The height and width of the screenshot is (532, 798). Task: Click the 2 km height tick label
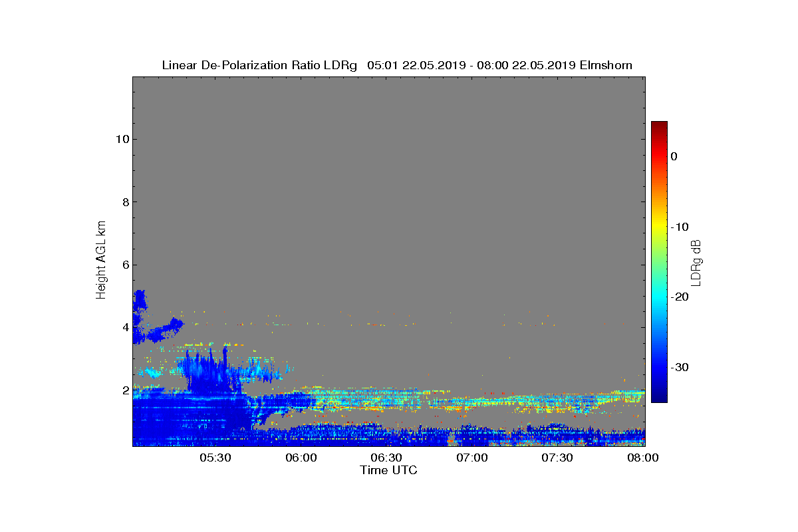tap(124, 390)
